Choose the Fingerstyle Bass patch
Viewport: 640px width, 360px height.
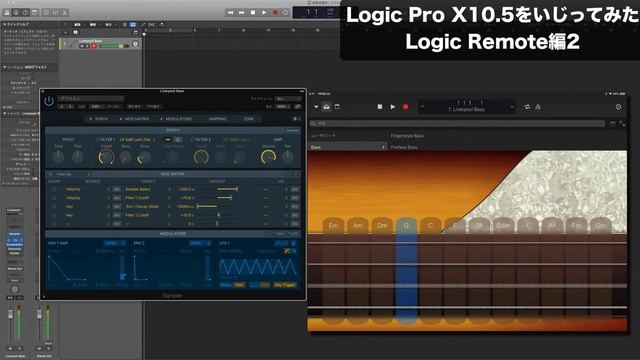point(407,136)
